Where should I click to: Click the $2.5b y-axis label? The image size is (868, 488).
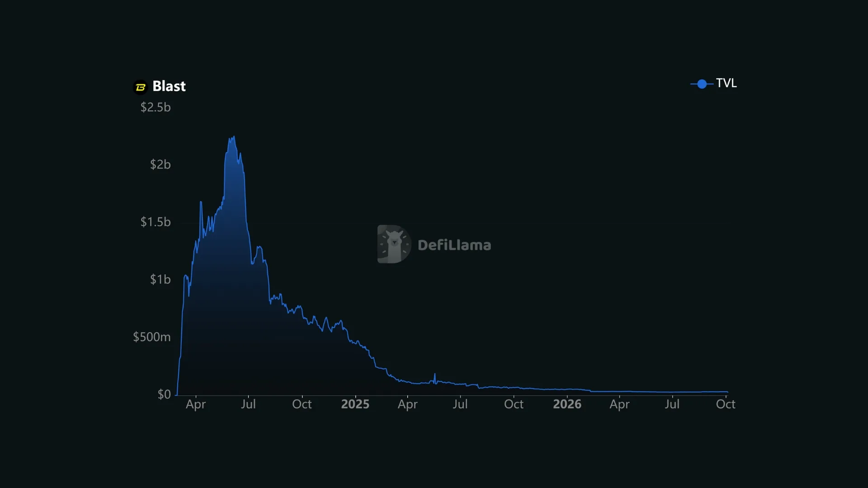pyautogui.click(x=156, y=107)
